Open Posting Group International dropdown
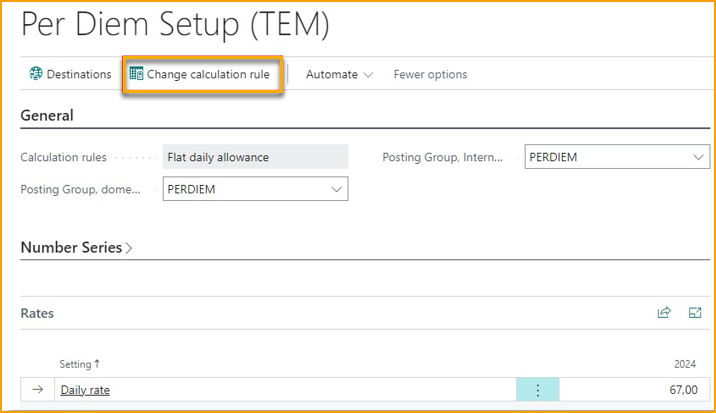The height and width of the screenshot is (413, 716). [698, 157]
